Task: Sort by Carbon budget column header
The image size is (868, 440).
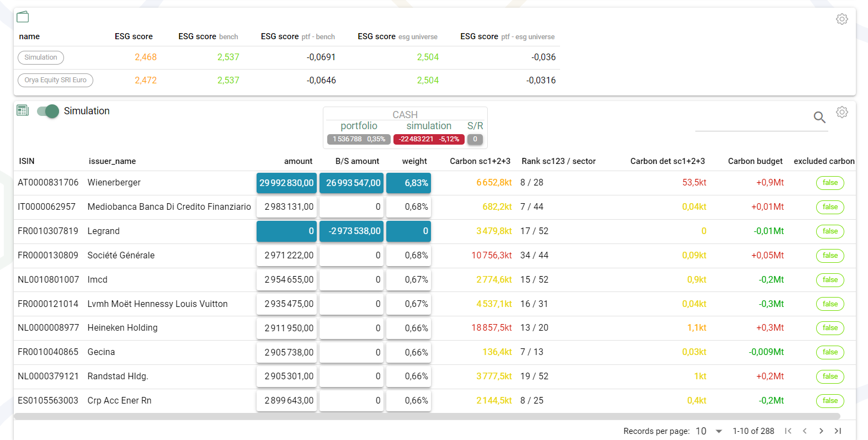Action: coord(755,161)
